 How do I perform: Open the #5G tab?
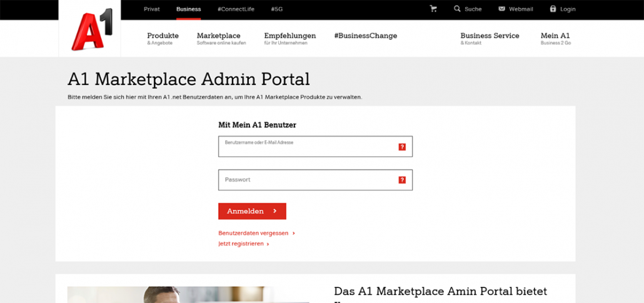coord(277,9)
